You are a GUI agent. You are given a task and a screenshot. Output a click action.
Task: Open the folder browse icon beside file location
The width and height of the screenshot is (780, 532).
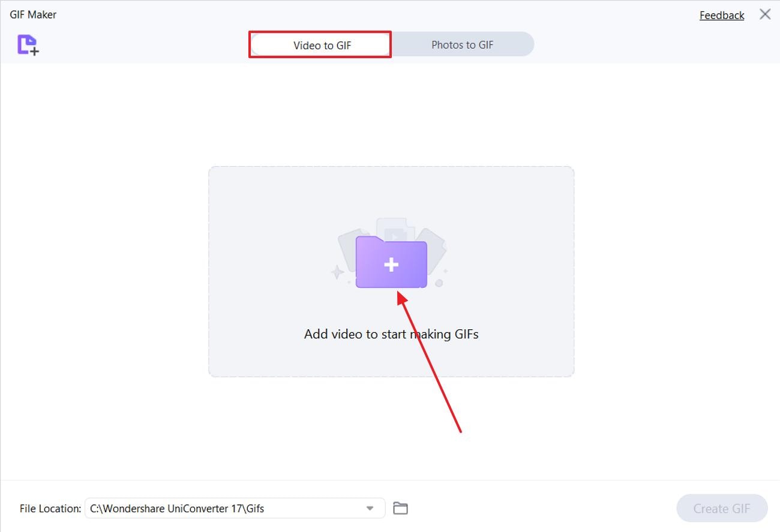[x=400, y=508]
